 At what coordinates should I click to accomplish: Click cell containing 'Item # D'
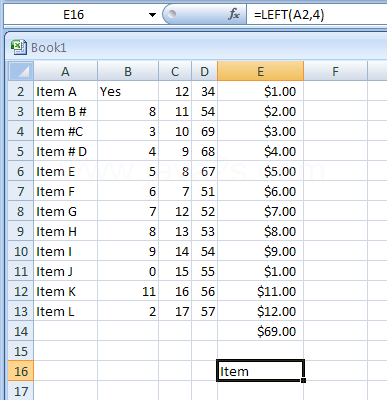pyautogui.click(x=65, y=151)
